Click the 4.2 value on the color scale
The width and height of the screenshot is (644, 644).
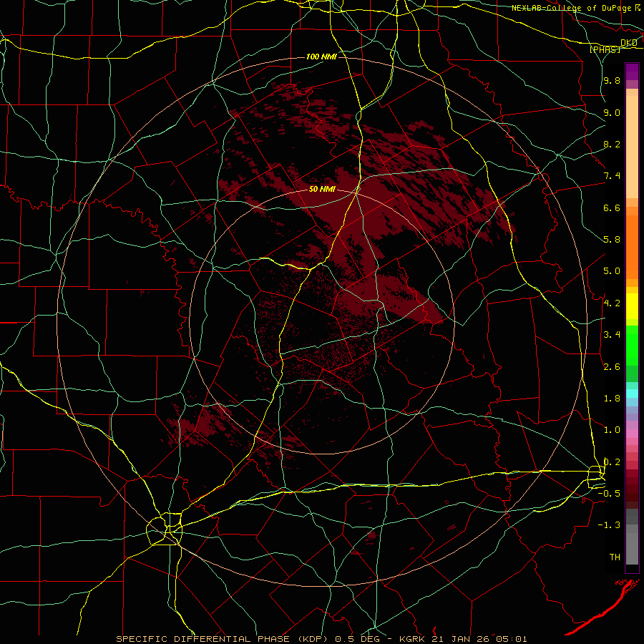pyautogui.click(x=612, y=303)
